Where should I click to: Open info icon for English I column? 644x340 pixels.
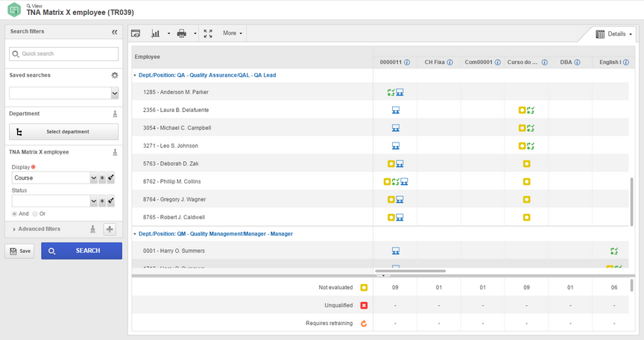626,63
